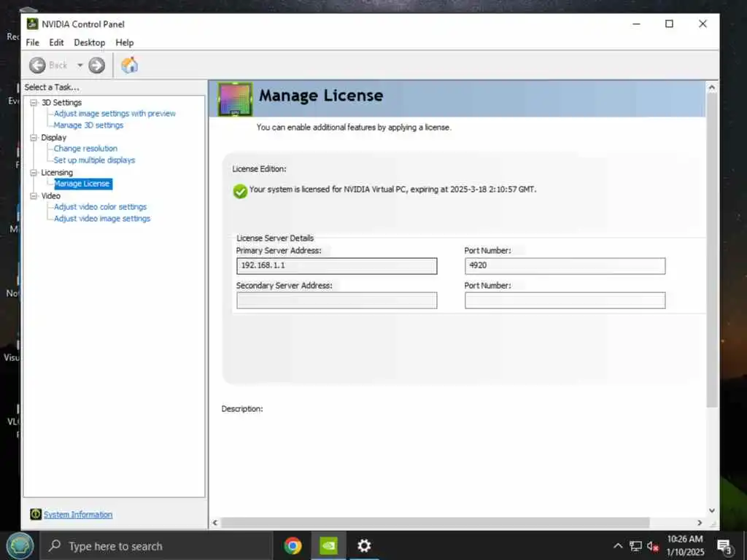Open the Help menu
Screen dimensions: 747x560
(x=124, y=42)
